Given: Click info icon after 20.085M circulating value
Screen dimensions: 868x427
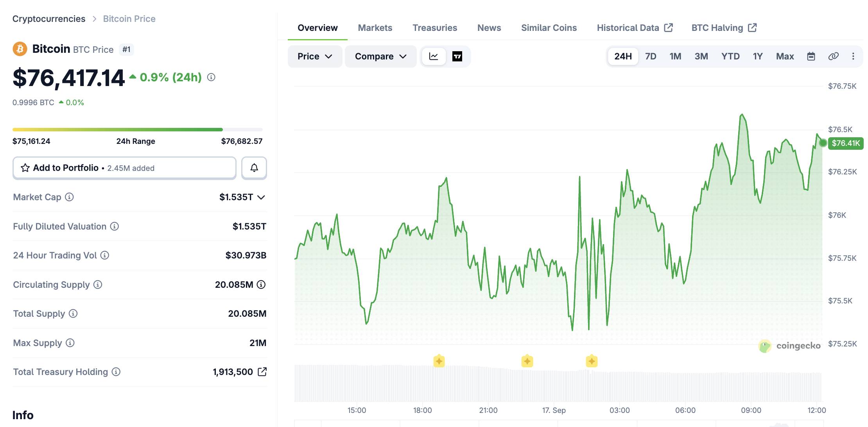Looking at the screenshot, I should pos(261,285).
